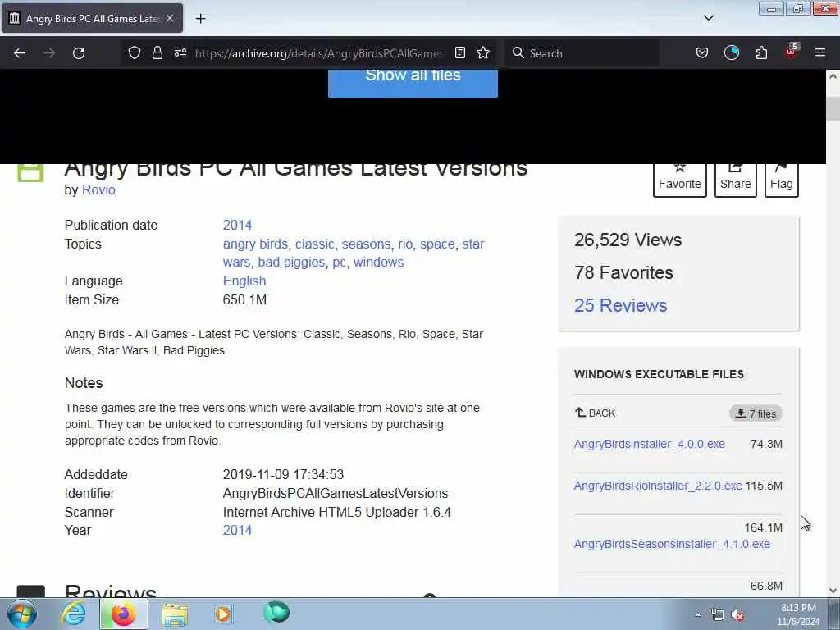
Task: Open the space topic link
Action: point(437,244)
